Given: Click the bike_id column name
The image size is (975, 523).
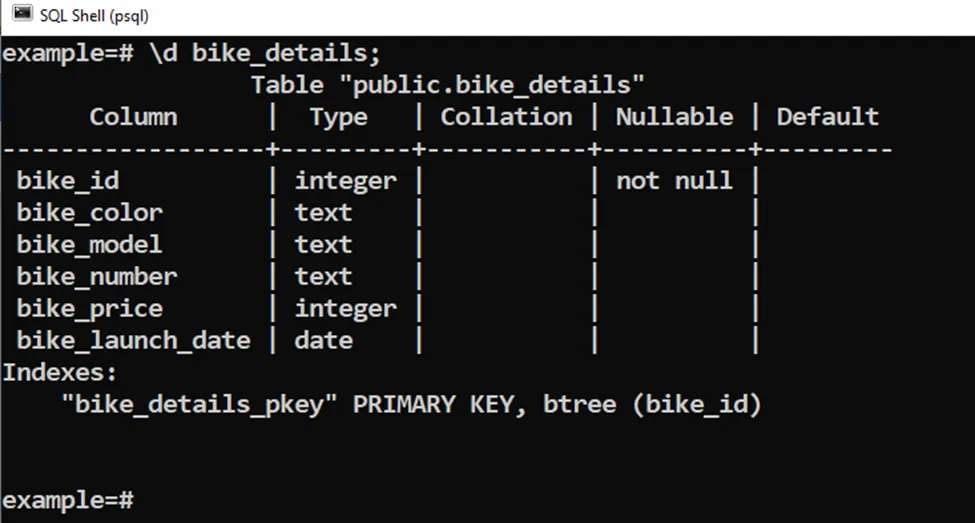Looking at the screenshot, I should [x=68, y=181].
